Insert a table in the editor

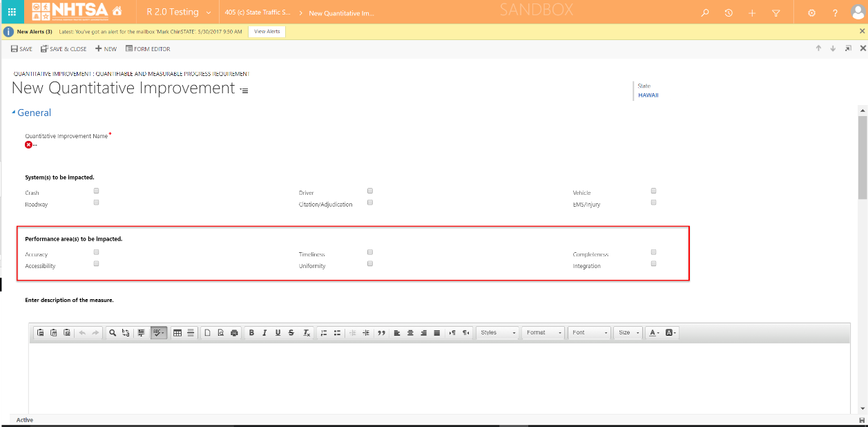tap(177, 333)
